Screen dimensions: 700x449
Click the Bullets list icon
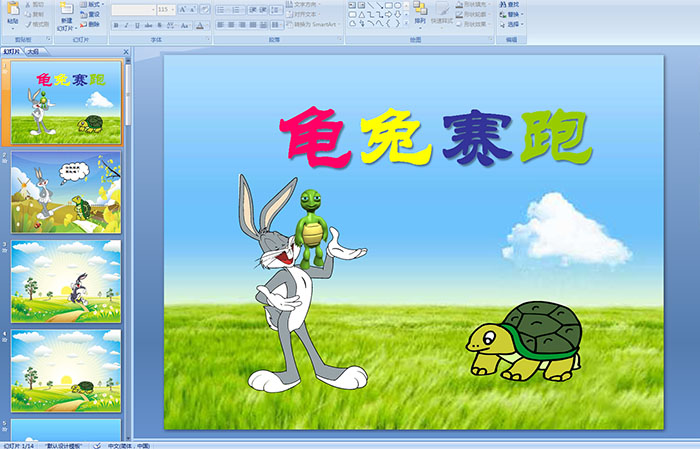click(223, 10)
